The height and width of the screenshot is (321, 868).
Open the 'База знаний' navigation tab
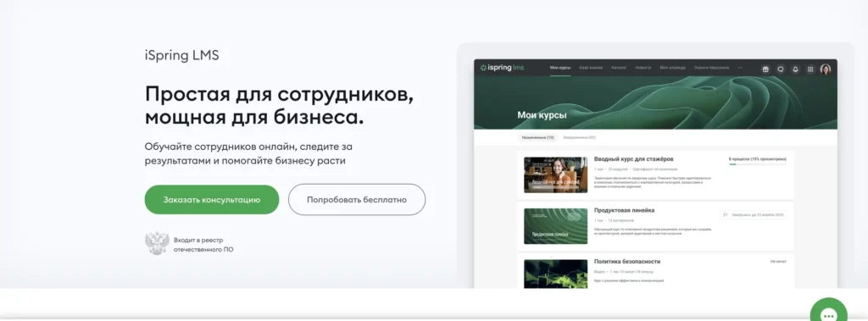(591, 68)
